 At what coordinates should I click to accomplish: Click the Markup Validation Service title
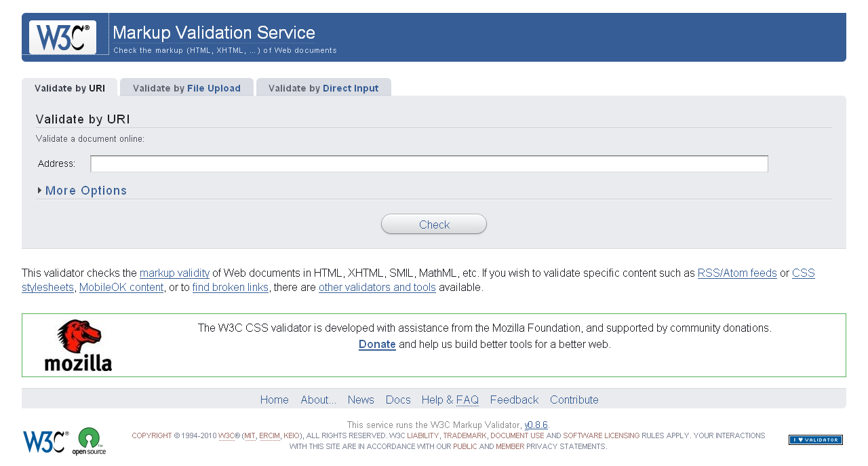click(214, 33)
